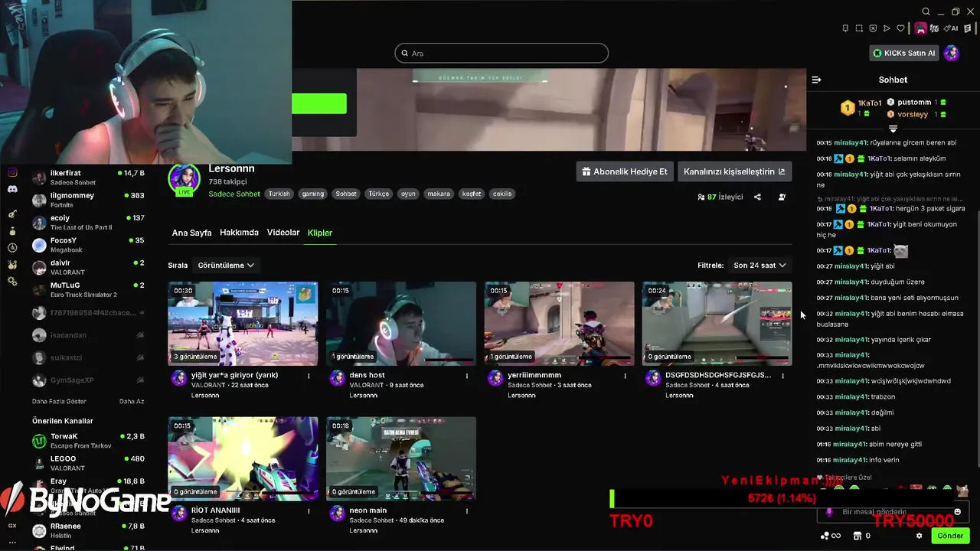Screen dimensions: 980x551
Task: Open options menu for 'yerriiimmmmm' clip
Action: (626, 376)
